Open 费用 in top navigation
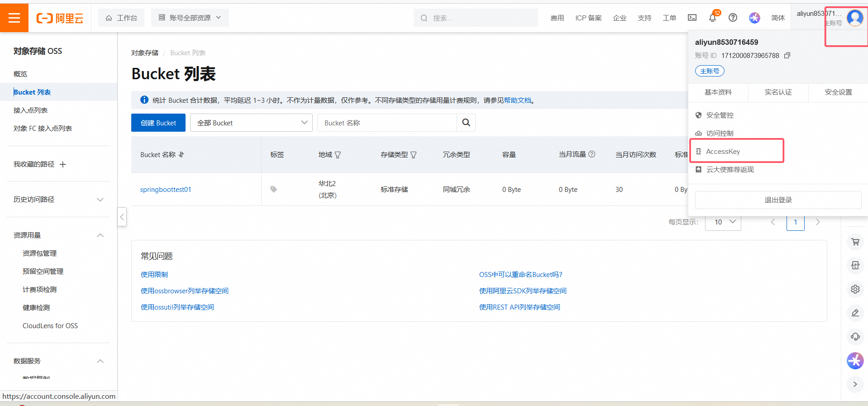 click(x=557, y=18)
